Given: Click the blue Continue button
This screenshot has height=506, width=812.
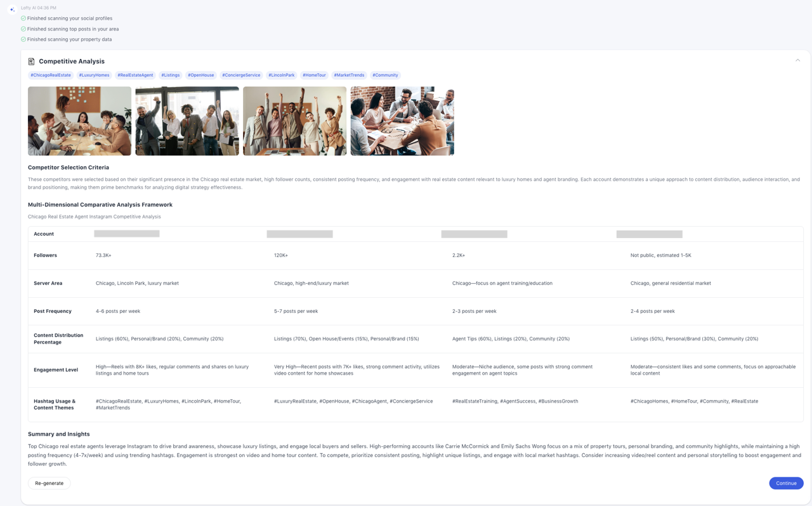Looking at the screenshot, I should [786, 483].
